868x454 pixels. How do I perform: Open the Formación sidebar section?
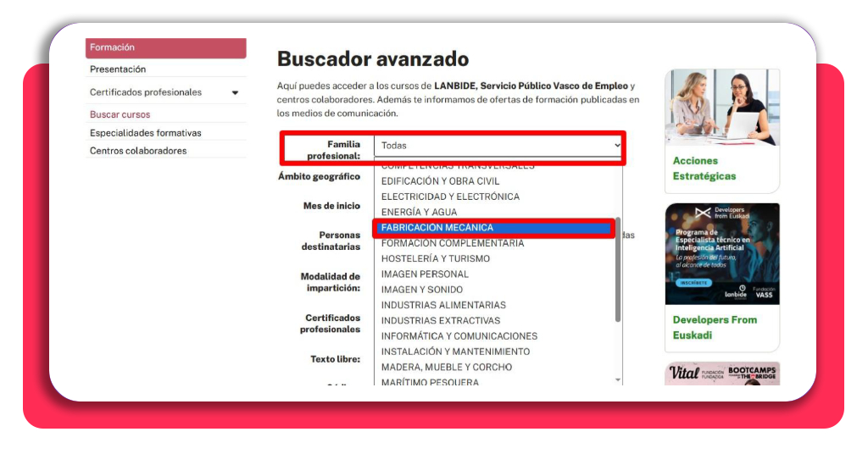[x=165, y=47]
